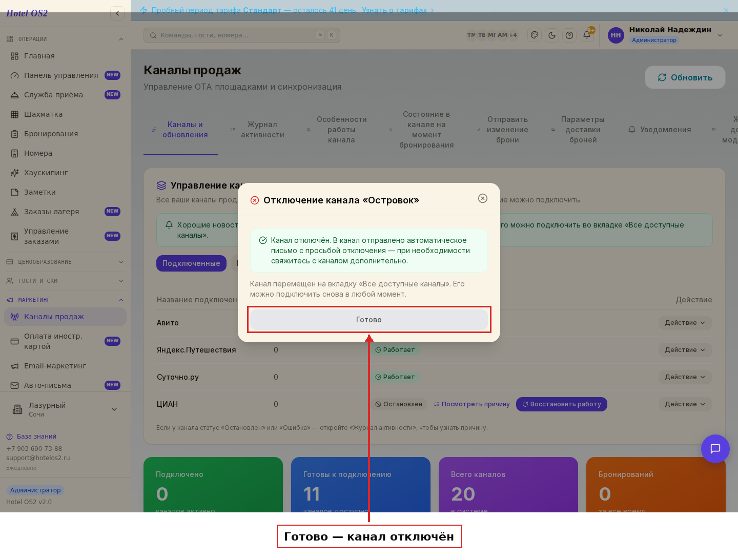Select the Подключенные filter button
Screen dimensions: 738x560
pyautogui.click(x=191, y=263)
